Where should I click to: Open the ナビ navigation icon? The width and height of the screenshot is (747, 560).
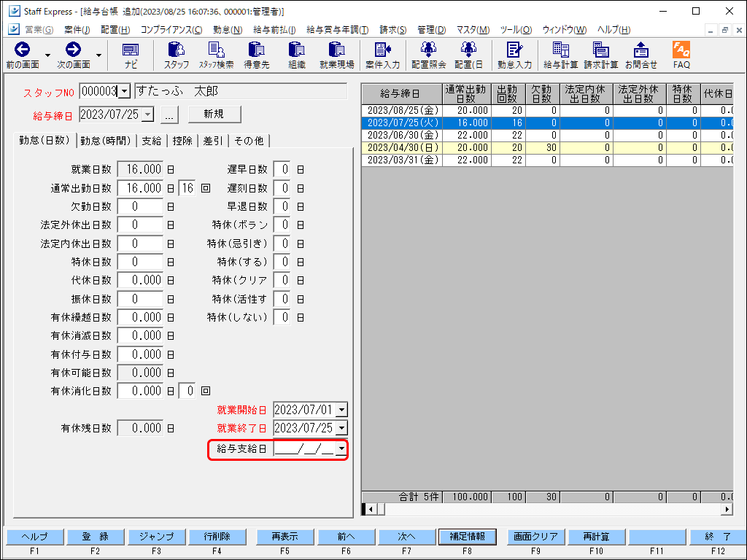(130, 55)
